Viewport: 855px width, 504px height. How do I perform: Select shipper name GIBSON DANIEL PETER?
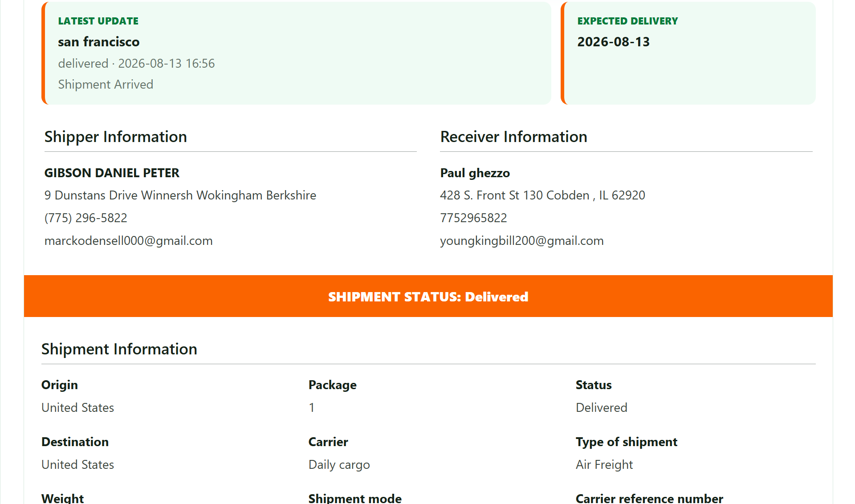click(112, 173)
